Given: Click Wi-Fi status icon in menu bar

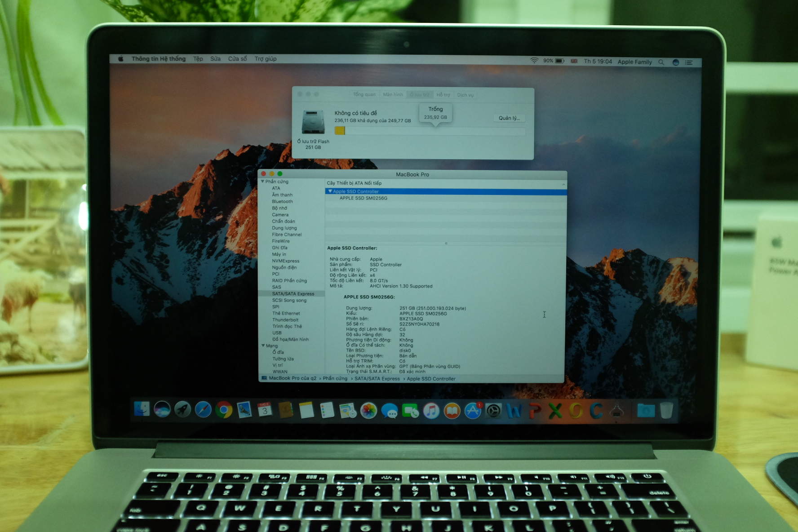Looking at the screenshot, I should pos(534,61).
